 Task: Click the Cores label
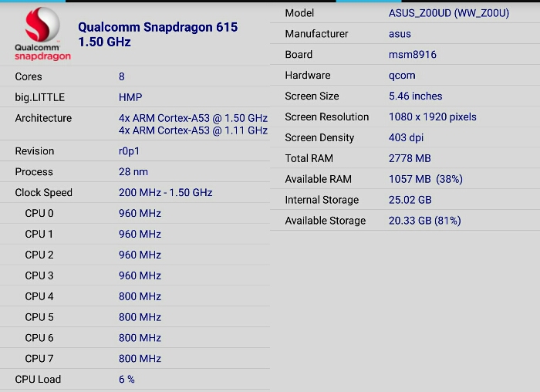(x=29, y=76)
